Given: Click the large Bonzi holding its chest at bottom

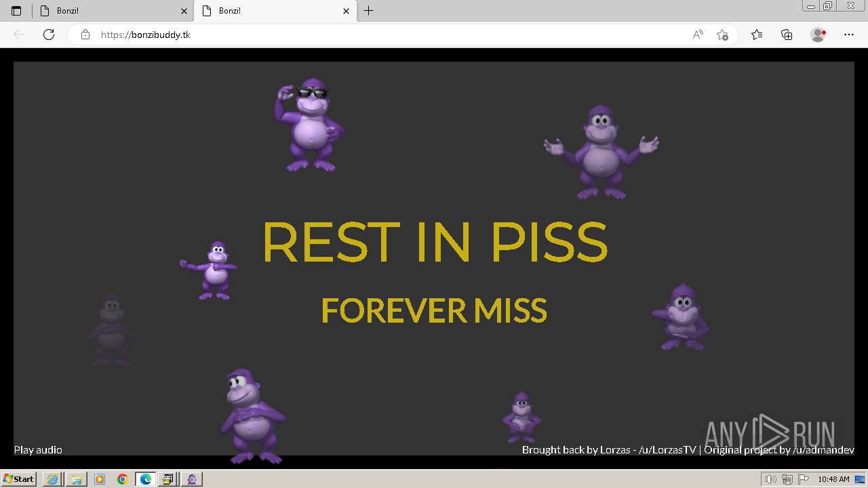Looking at the screenshot, I should [x=252, y=416].
